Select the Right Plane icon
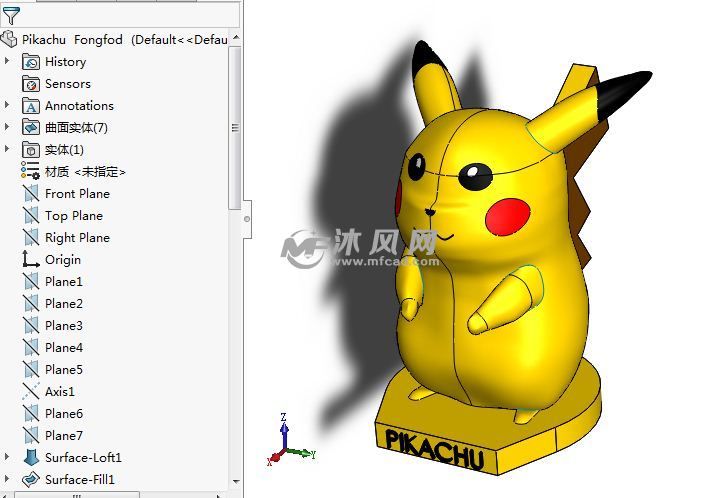Image resolution: width=721 pixels, height=498 pixels. (x=31, y=238)
